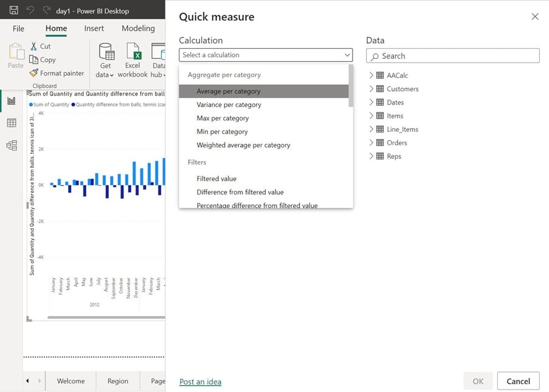Image resolution: width=549 pixels, height=392 pixels.
Task: Click the chart horizontal scrollbar
Action: click(106, 317)
